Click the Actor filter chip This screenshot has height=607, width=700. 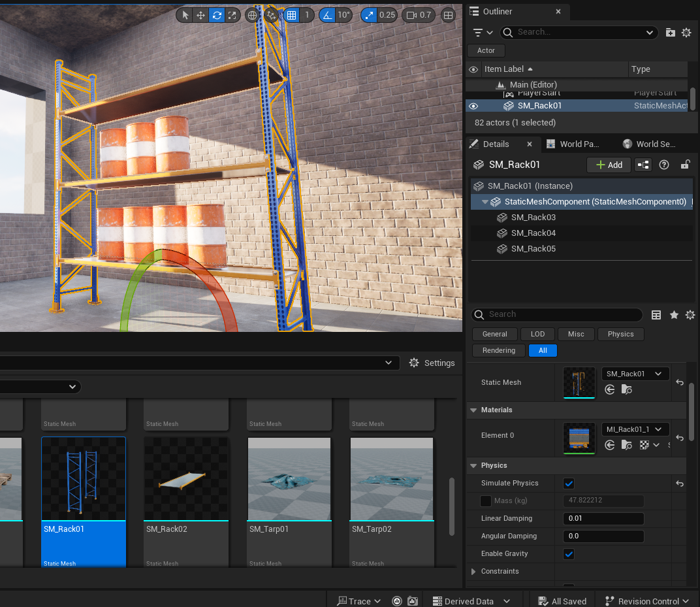(x=486, y=50)
